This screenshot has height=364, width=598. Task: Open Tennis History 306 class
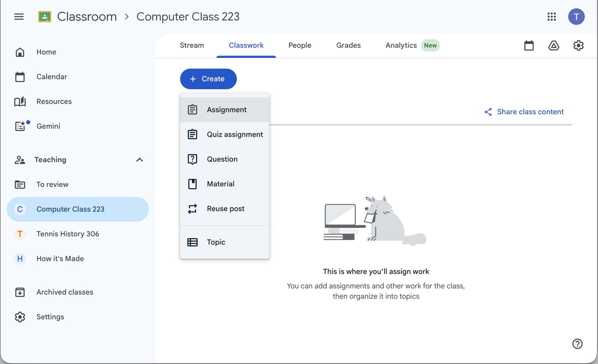click(68, 234)
